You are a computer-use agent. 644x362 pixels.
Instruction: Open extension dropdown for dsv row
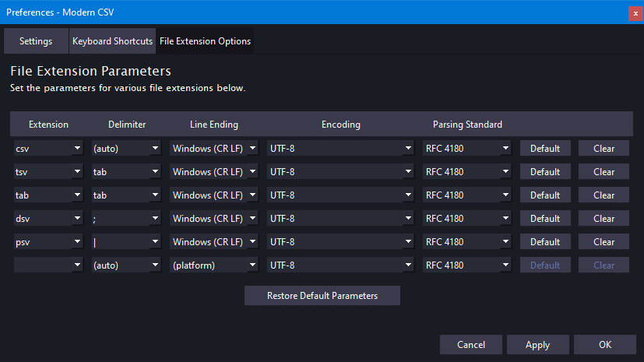click(48, 218)
